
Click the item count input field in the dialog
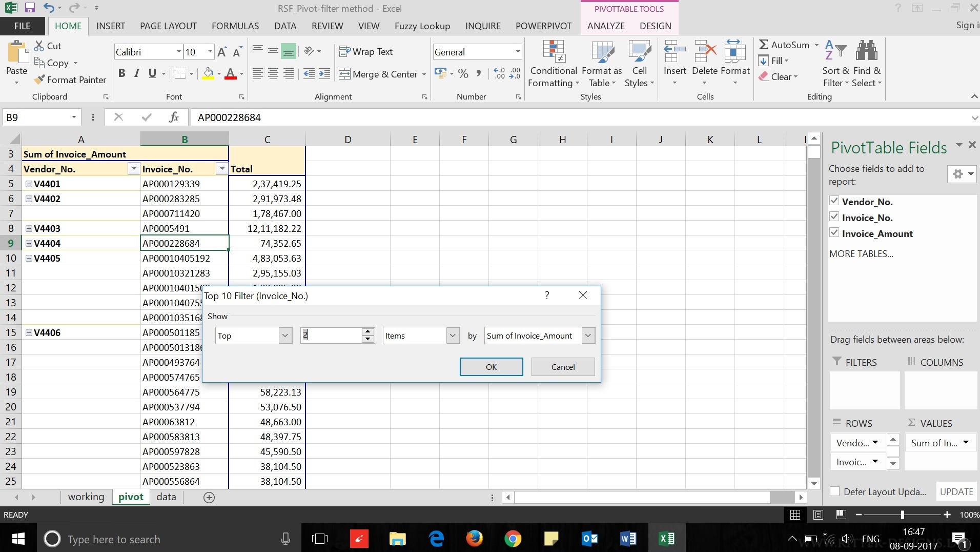[x=331, y=336]
